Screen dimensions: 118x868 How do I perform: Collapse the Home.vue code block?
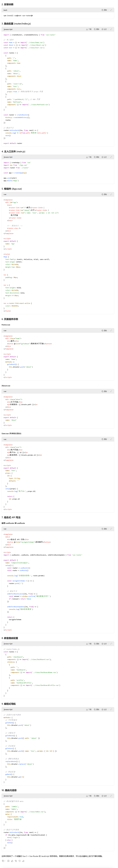coord(111,331)
